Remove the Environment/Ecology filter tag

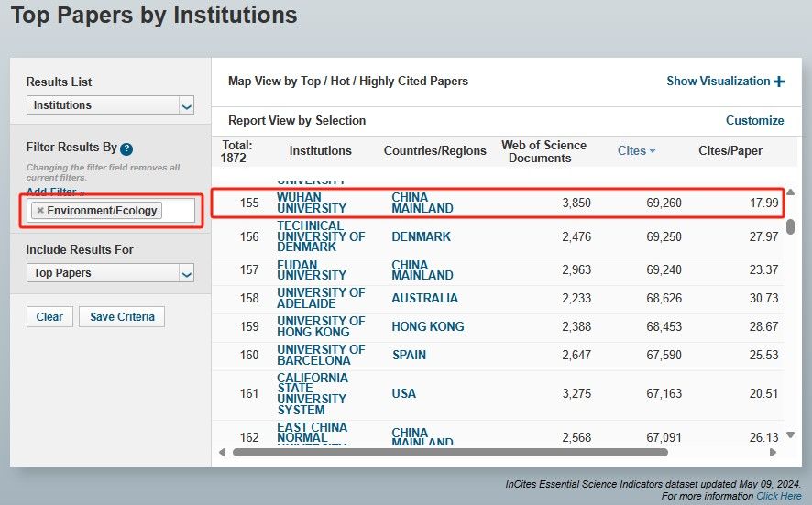[x=39, y=211]
